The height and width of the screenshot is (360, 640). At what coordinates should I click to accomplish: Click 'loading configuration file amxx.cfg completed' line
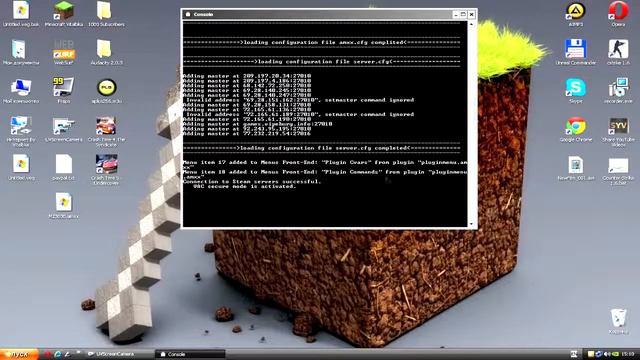pyautogui.click(x=322, y=42)
